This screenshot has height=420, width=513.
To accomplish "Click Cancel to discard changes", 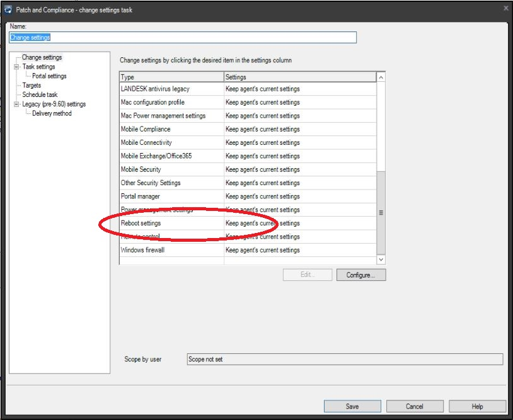I will (415, 406).
